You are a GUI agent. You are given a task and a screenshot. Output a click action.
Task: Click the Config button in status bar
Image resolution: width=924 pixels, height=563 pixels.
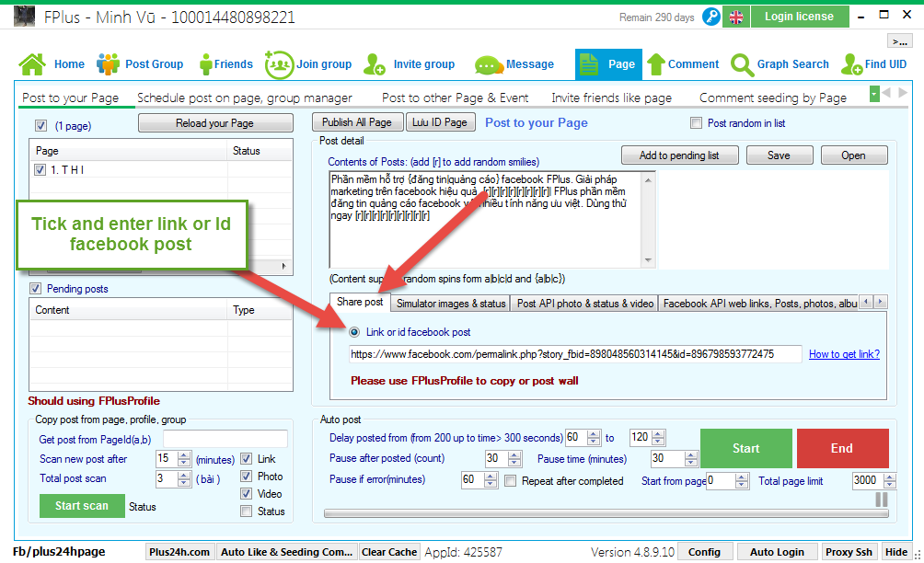pos(704,552)
